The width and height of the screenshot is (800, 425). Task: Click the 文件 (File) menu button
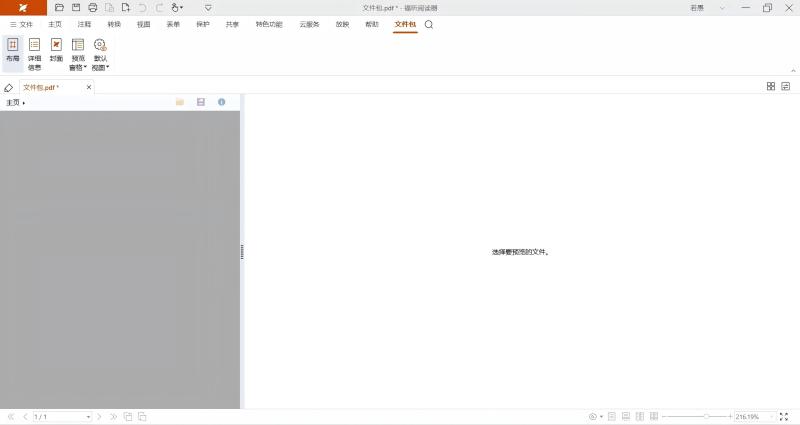(21, 24)
